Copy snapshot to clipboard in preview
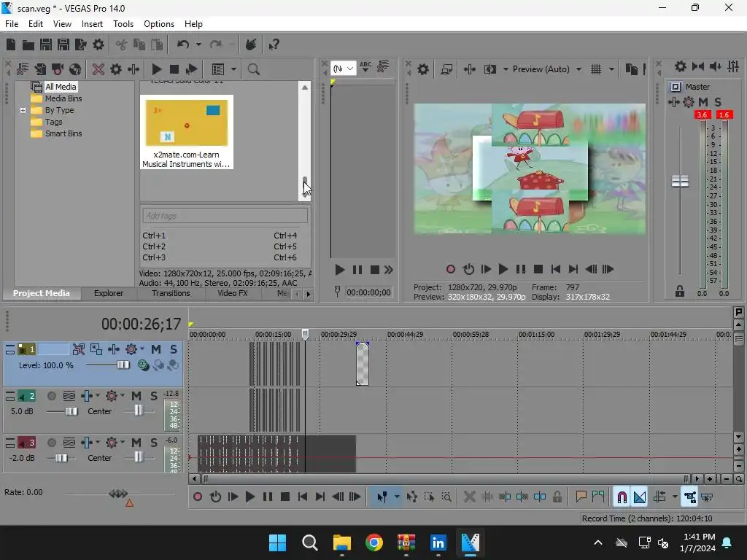 (631, 69)
